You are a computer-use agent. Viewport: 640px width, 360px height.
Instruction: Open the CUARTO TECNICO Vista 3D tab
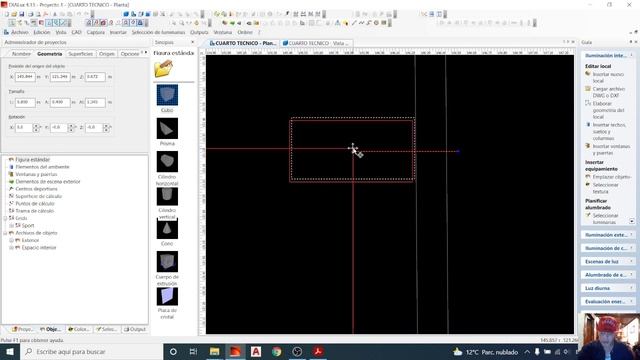point(316,43)
